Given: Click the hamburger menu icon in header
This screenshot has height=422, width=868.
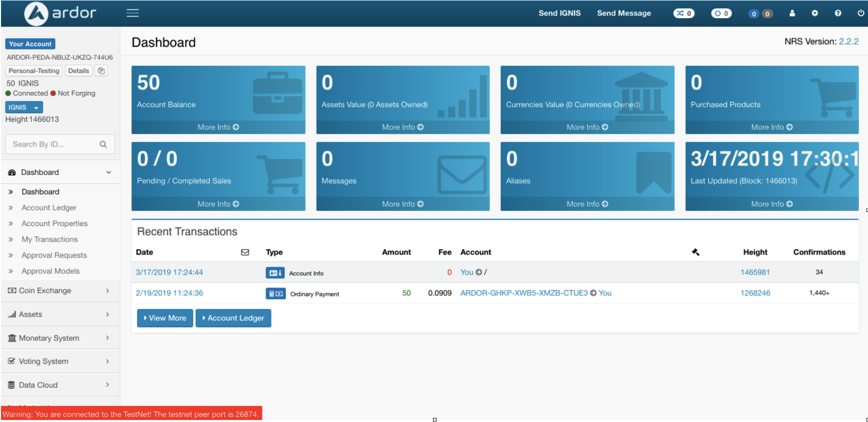Looking at the screenshot, I should pos(132,13).
